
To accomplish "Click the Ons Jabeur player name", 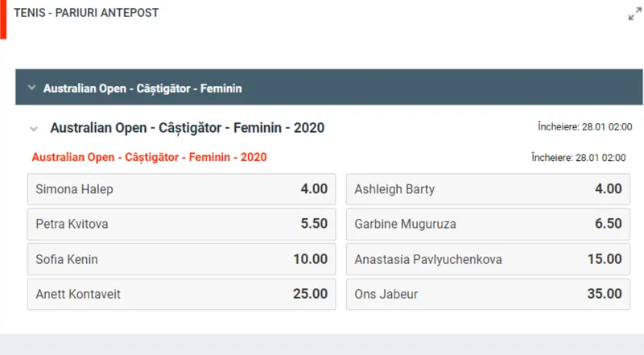I will click(386, 294).
